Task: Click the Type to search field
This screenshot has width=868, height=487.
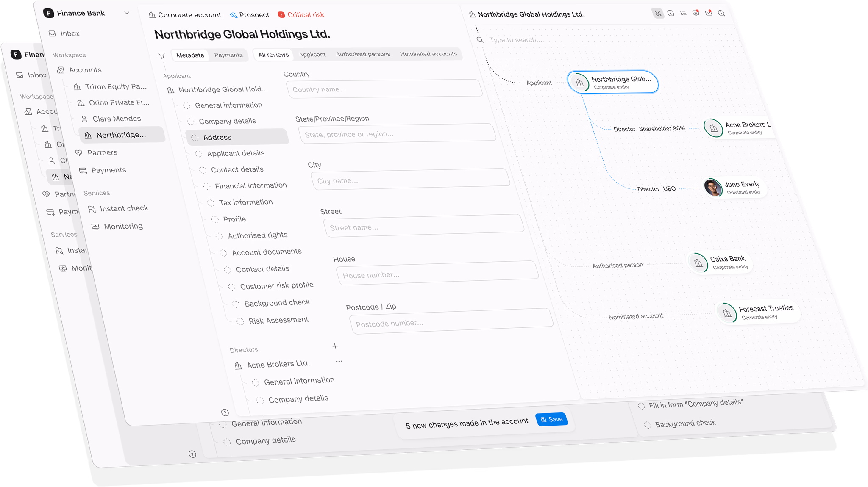Action: point(515,40)
